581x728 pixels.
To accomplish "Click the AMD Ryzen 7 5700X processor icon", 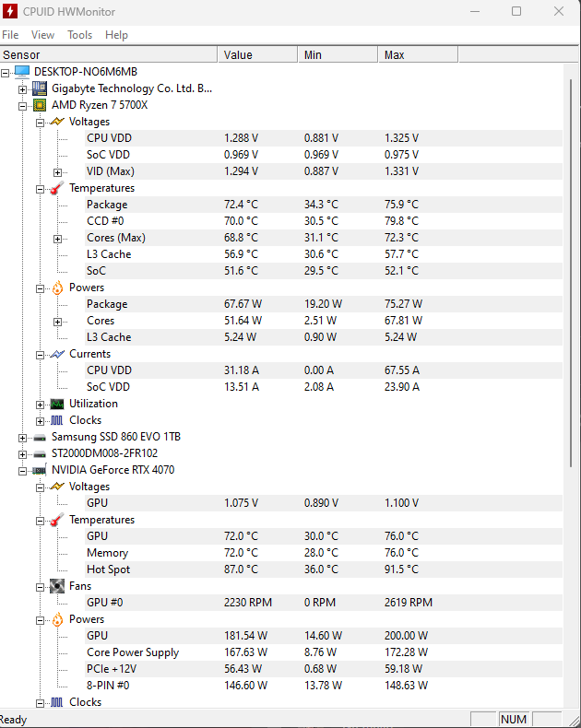I will 40,105.
